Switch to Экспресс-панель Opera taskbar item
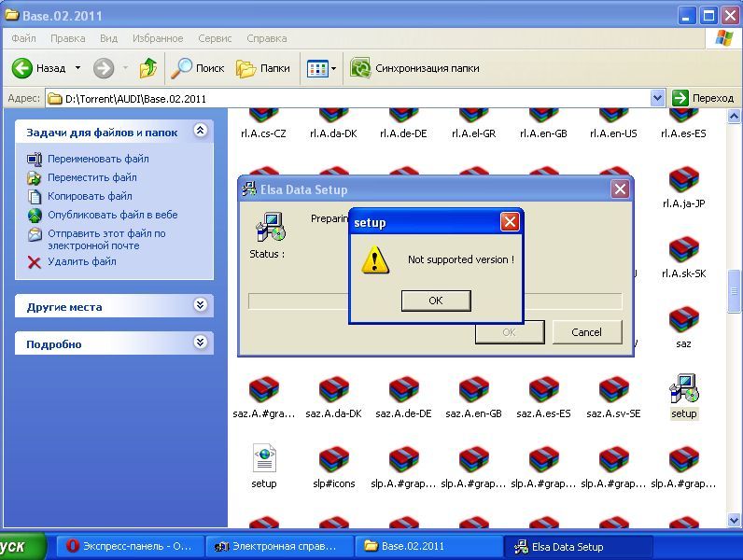The width and height of the screenshot is (743, 560). (131, 546)
